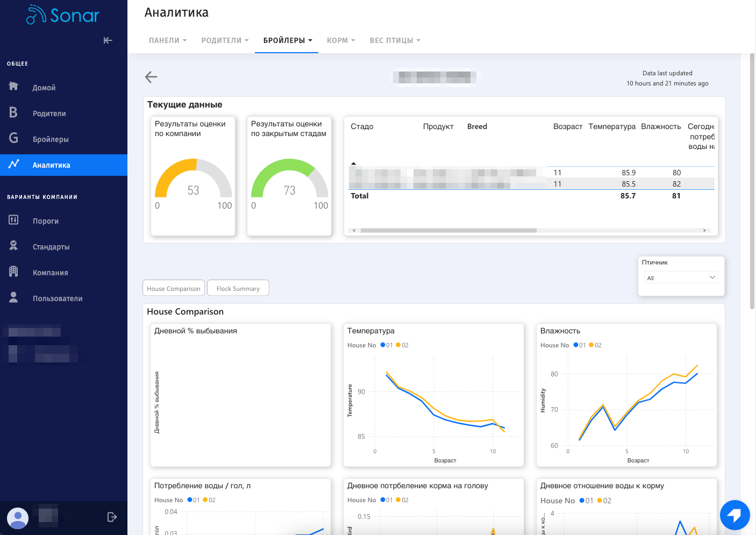This screenshot has width=756, height=535.
Task: Click the Домой house icon
Action: coord(13,86)
